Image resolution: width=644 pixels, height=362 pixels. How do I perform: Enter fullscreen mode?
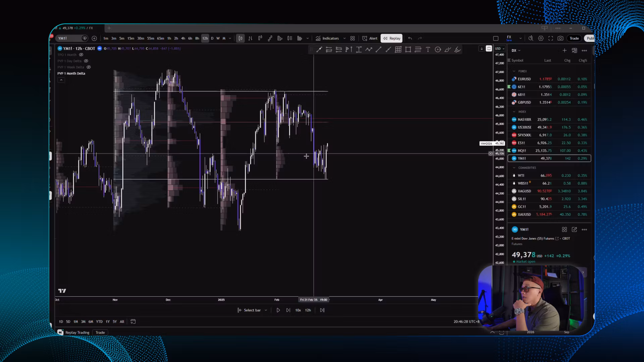[551, 38]
